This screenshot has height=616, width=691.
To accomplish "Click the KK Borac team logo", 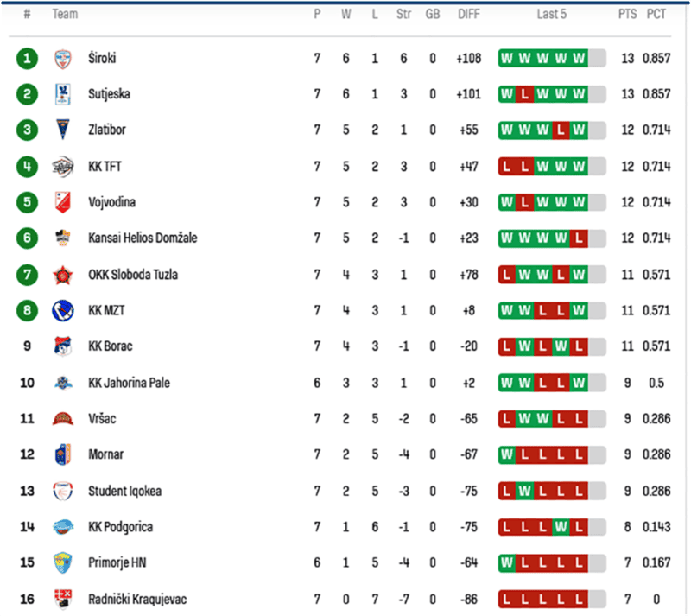I will point(62,346).
